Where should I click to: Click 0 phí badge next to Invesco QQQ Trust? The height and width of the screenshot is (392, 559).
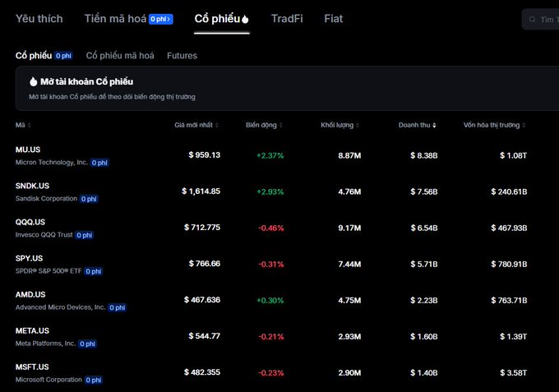click(x=84, y=235)
